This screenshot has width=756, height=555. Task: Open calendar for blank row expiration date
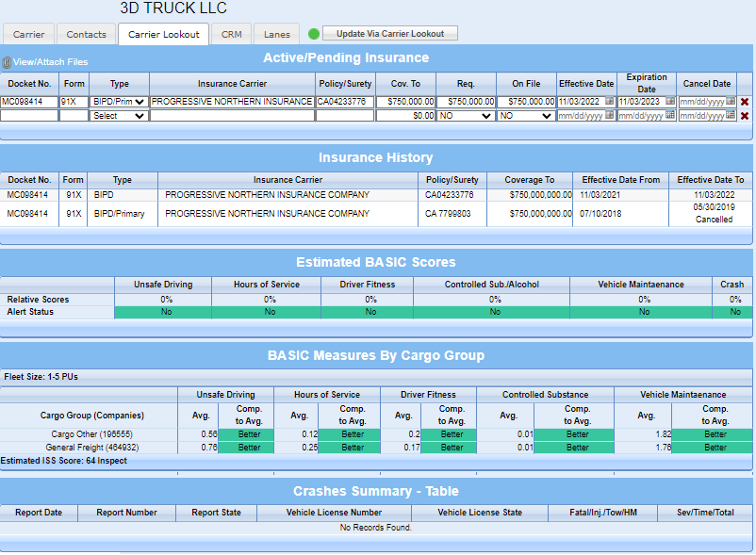pyautogui.click(x=670, y=115)
